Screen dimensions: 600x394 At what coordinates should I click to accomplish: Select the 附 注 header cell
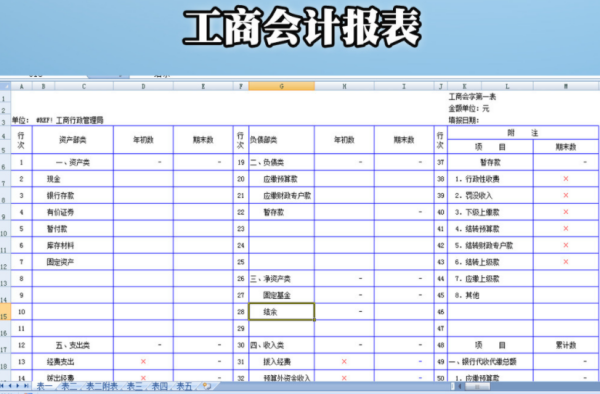pos(523,133)
